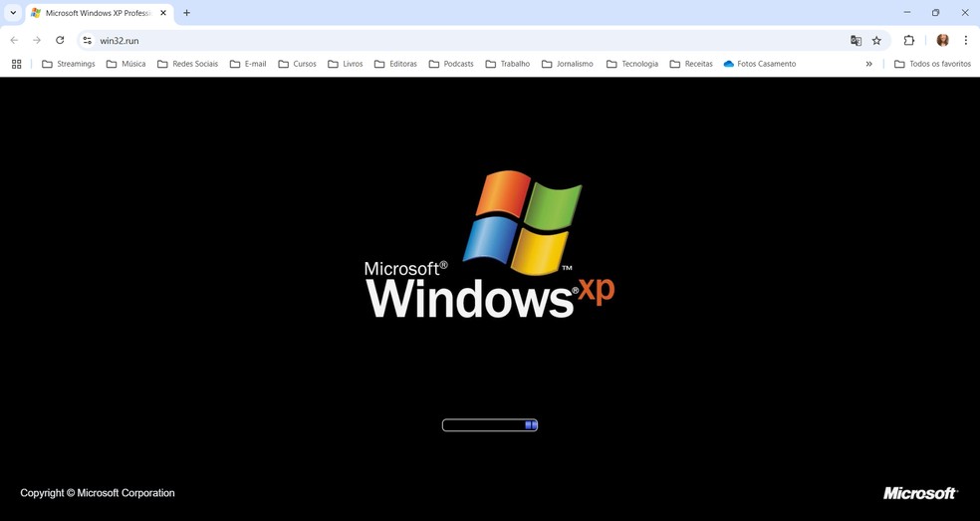Close the Microsoft Windows XP tab
Image resolution: width=980 pixels, height=521 pixels.
pyautogui.click(x=163, y=13)
